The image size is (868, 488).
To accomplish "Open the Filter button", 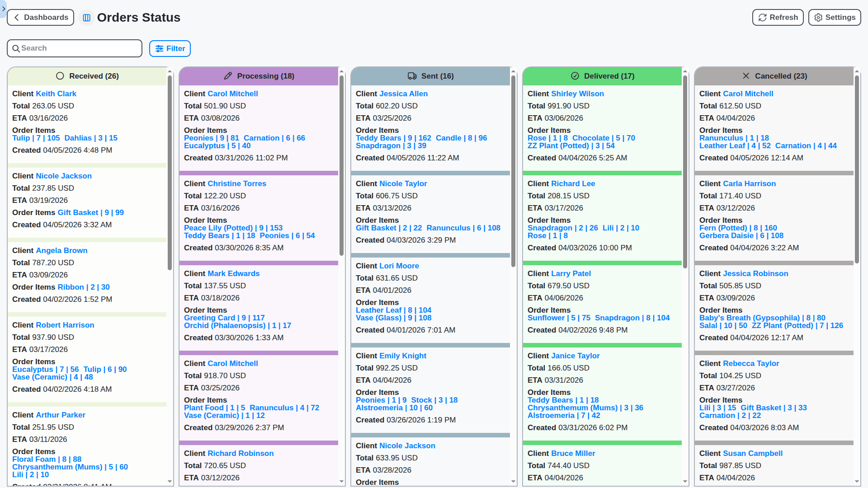I will point(170,48).
